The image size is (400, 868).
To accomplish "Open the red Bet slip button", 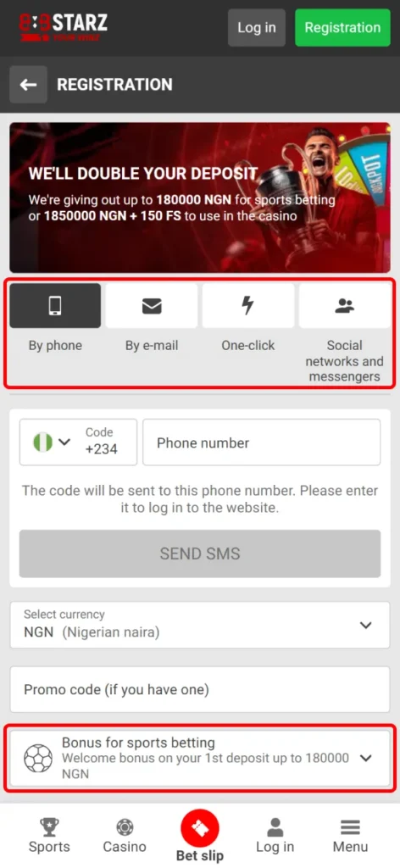I will (200, 829).
